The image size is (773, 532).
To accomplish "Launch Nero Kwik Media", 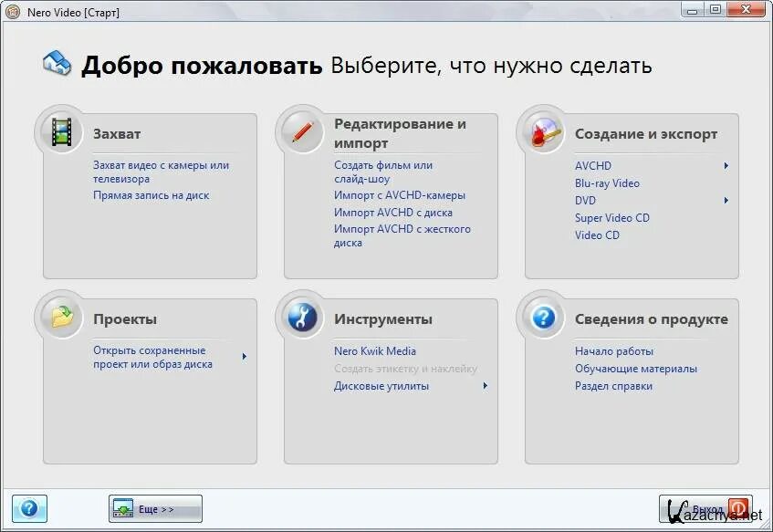I will click(375, 351).
